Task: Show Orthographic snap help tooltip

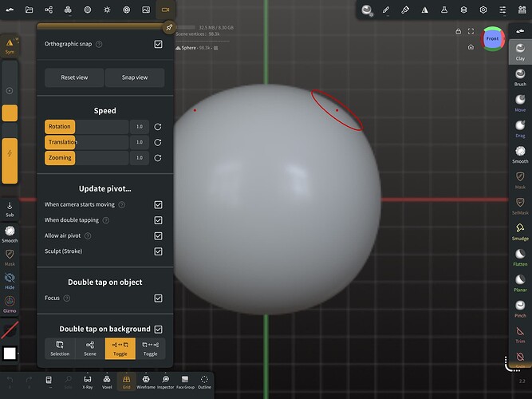Action: click(x=99, y=44)
